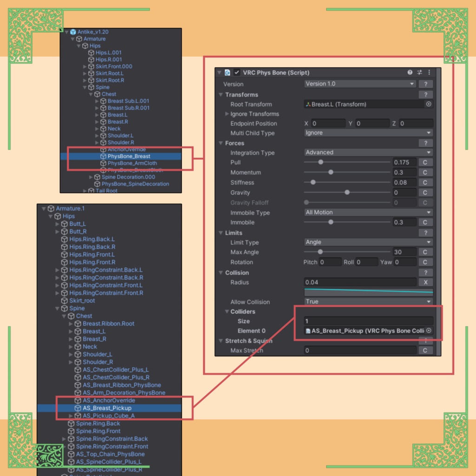Collapse the Forces section
Screen dimensions: 476x476
[221, 143]
